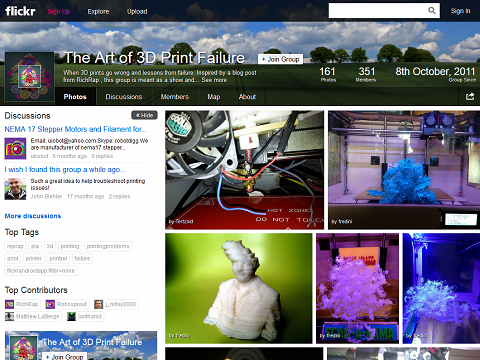Hide the Discussions sidebar
The width and height of the screenshot is (480, 360).
tap(144, 115)
